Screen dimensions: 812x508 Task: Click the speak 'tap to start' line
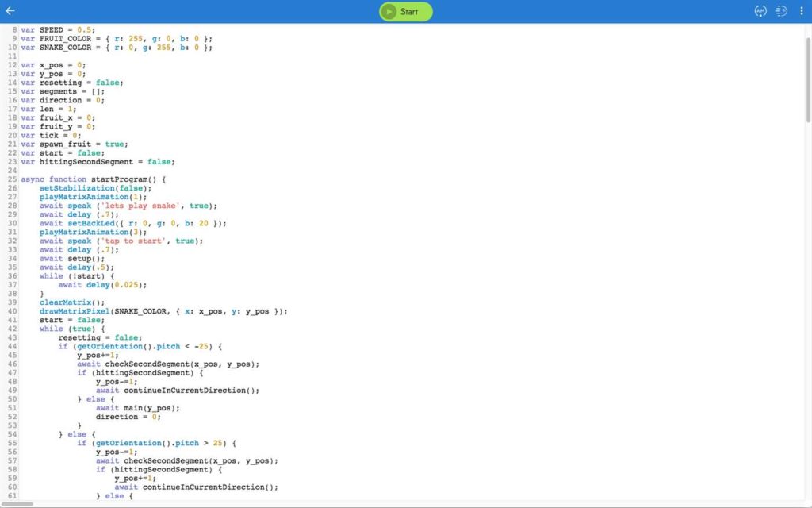[x=121, y=241]
